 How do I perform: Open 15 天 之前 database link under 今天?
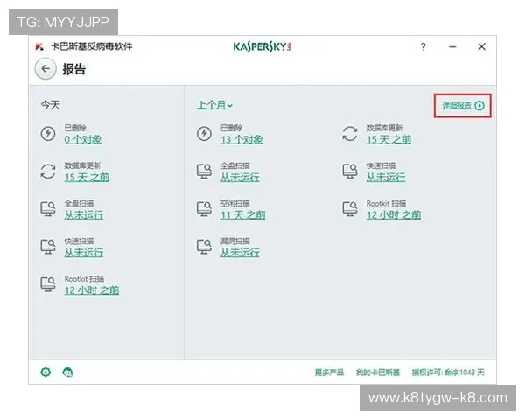click(87, 177)
